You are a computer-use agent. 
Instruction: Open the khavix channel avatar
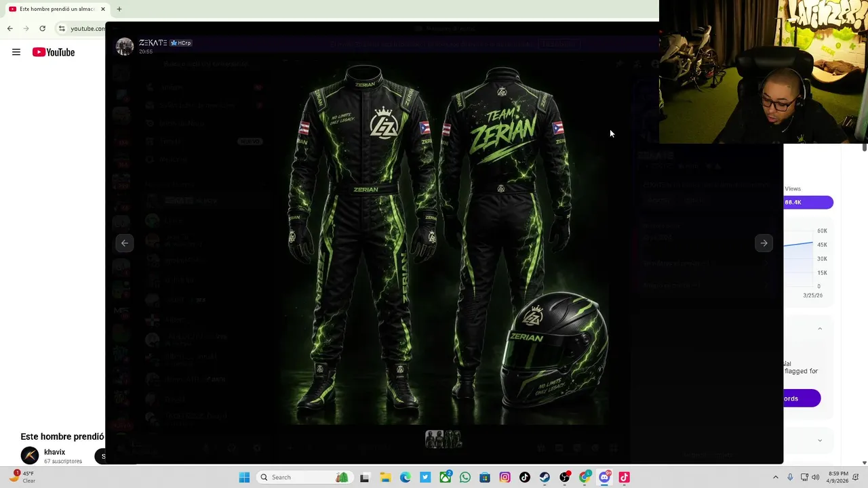click(x=30, y=455)
